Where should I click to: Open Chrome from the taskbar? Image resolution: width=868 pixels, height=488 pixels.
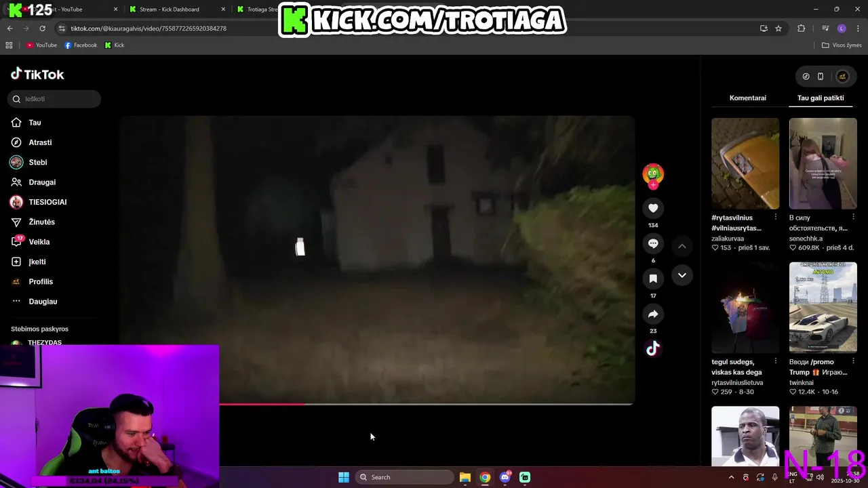tap(485, 477)
